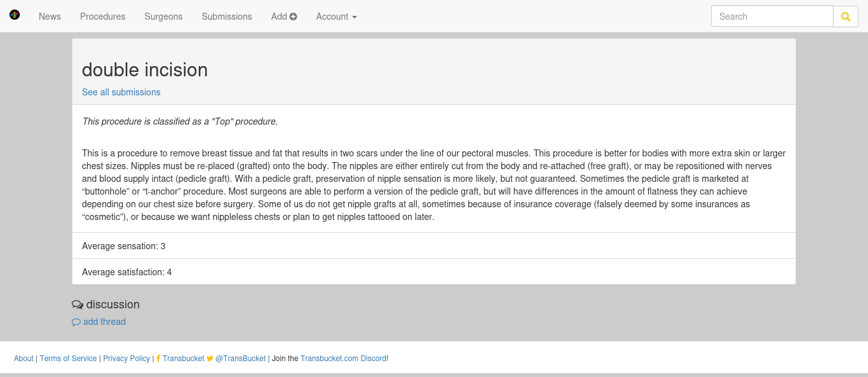
Task: Click the yellow search magnifier button
Action: pos(846,17)
